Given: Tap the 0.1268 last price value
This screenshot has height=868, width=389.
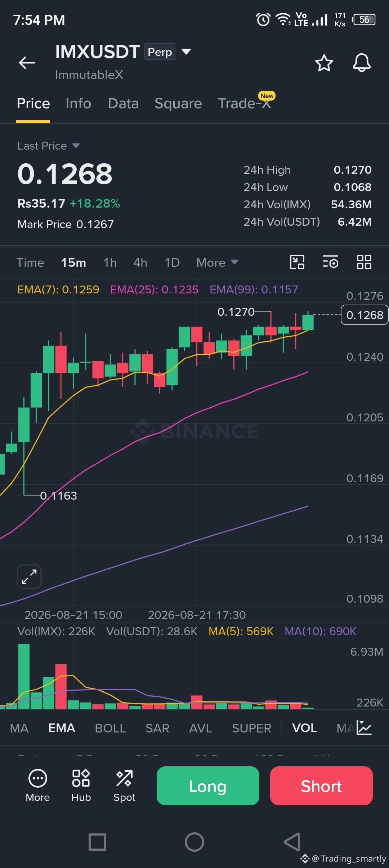Looking at the screenshot, I should click(65, 174).
